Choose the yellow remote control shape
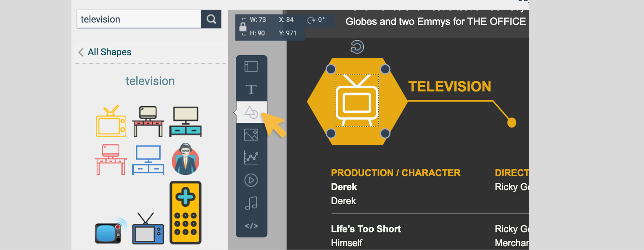This screenshot has width=644, height=250. coord(185,213)
